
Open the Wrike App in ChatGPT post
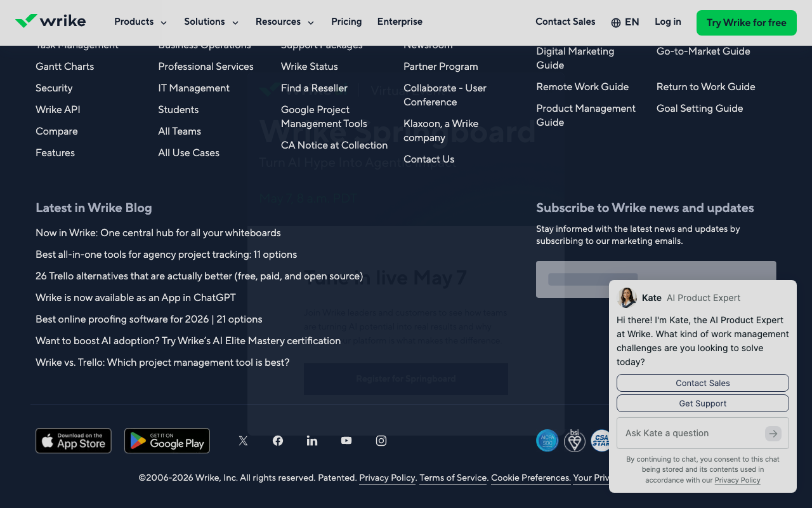click(136, 298)
